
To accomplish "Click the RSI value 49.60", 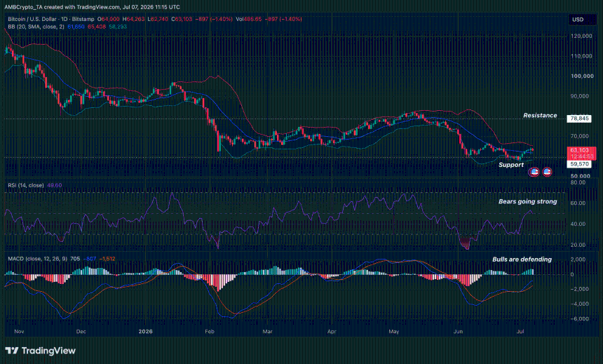I will (54, 185).
